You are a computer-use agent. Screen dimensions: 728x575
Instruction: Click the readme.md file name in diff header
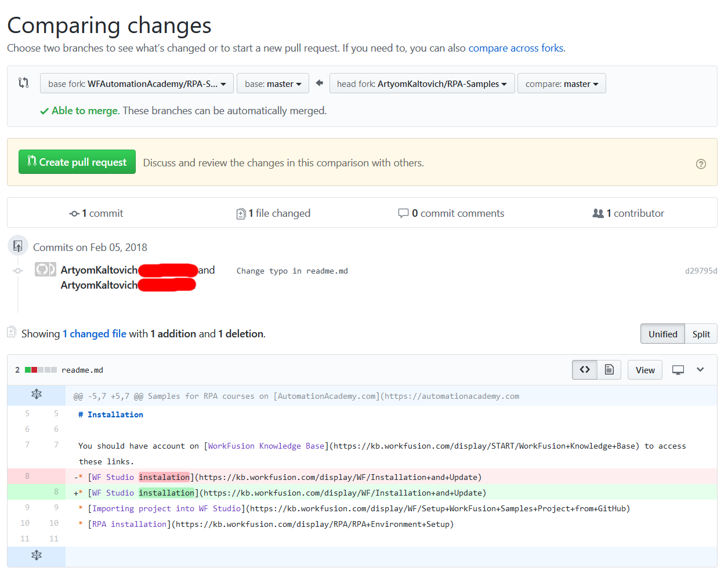[82, 370]
